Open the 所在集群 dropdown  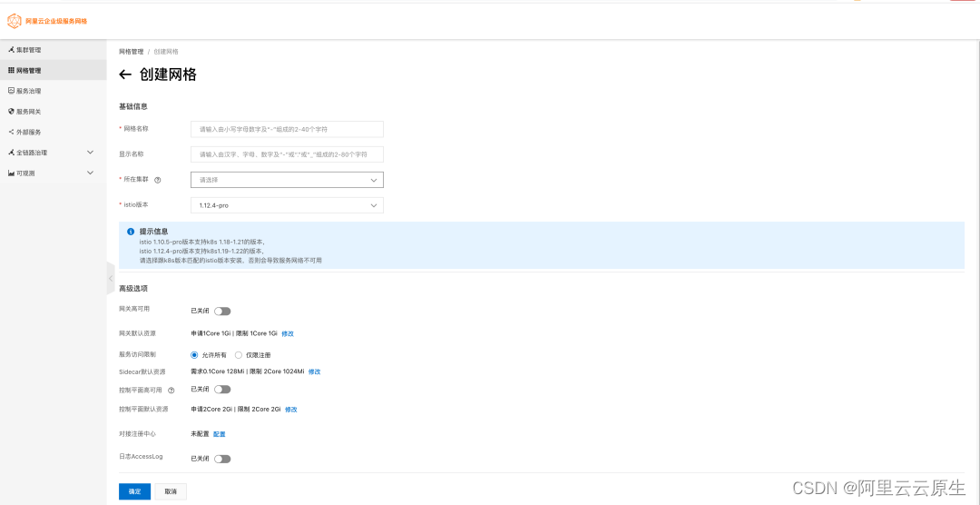pyautogui.click(x=287, y=180)
